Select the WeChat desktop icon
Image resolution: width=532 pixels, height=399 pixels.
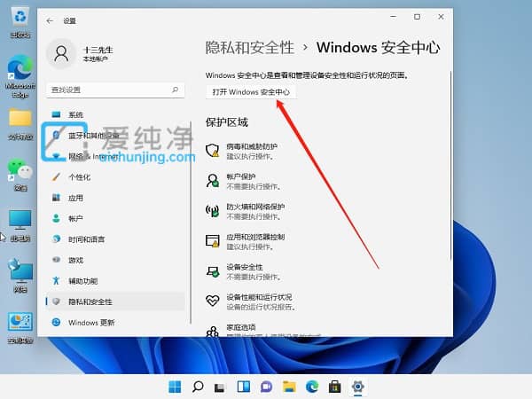(x=20, y=175)
